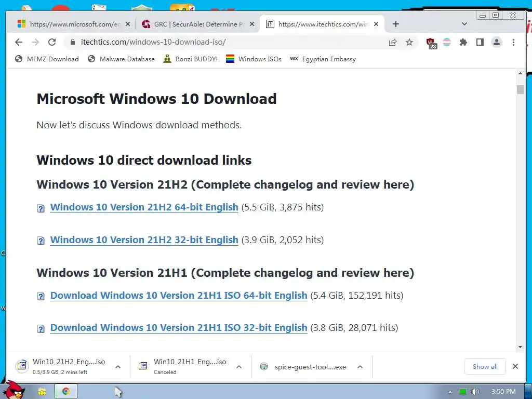The height and width of the screenshot is (399, 532).
Task: Click the forward navigation arrow
Action: pyautogui.click(x=35, y=42)
